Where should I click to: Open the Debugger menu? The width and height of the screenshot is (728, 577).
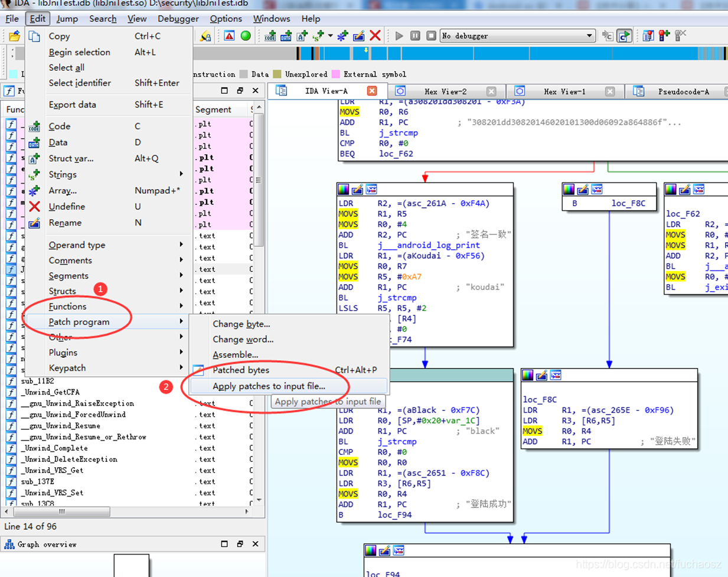click(x=178, y=19)
